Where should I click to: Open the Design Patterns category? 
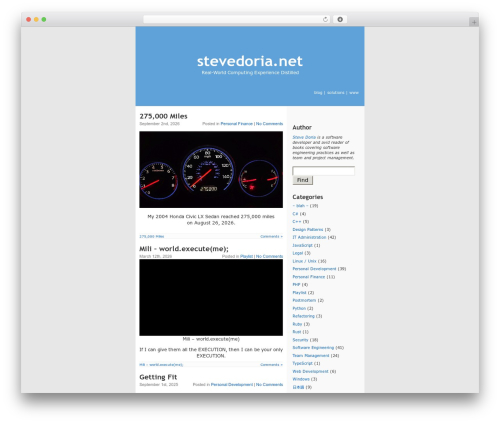(x=308, y=230)
